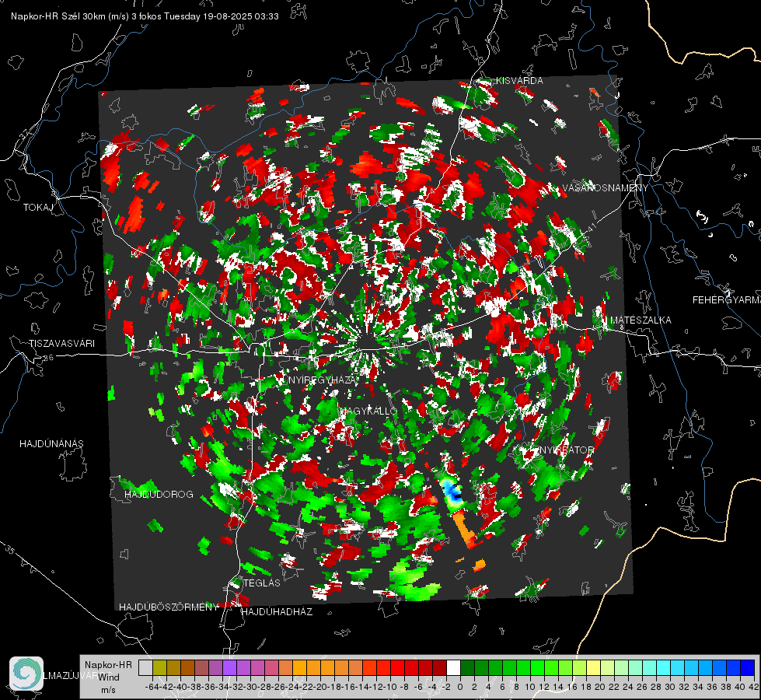Click the 'm/s' unit label in legend
761x700 pixels.
click(108, 690)
